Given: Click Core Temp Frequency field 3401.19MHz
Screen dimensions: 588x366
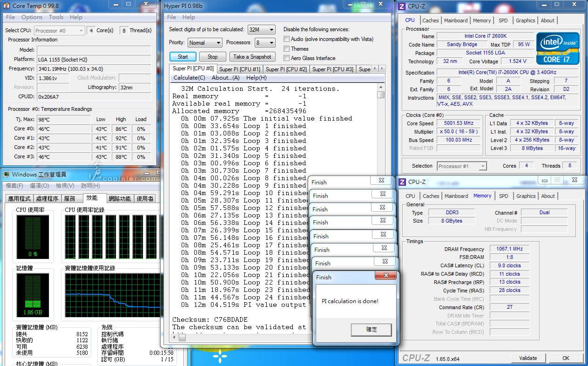Looking at the screenshot, I should (x=94, y=69).
